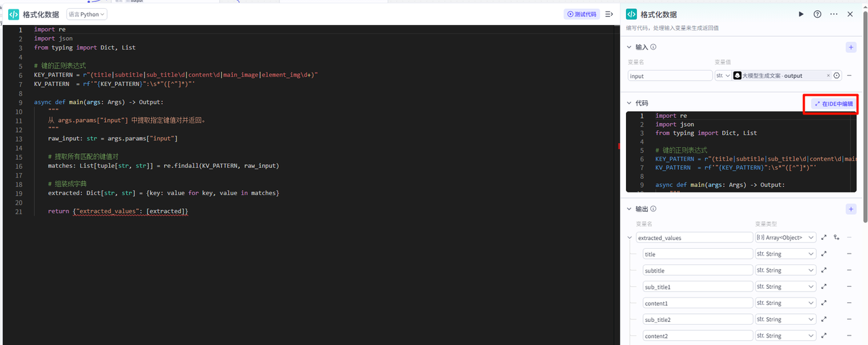Open the 语言 Python language dropdown

87,14
